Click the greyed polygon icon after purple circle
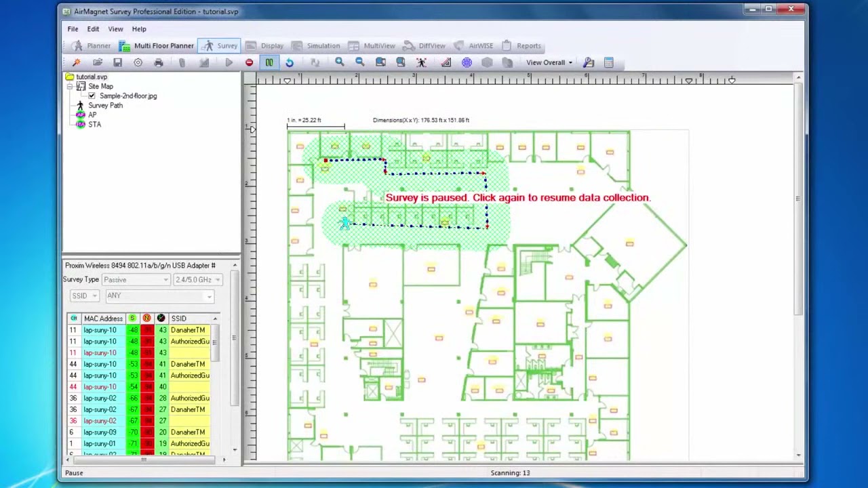 click(x=487, y=62)
